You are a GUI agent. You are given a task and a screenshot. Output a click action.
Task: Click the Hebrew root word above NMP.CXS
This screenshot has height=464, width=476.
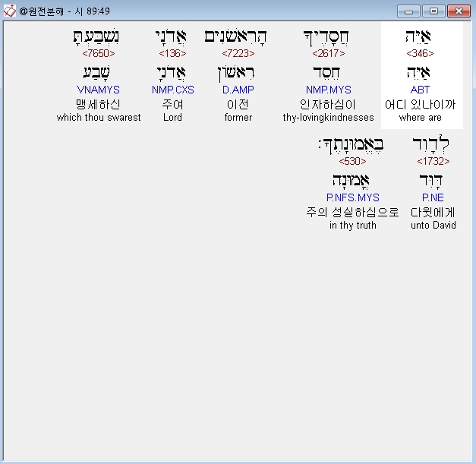(171, 73)
